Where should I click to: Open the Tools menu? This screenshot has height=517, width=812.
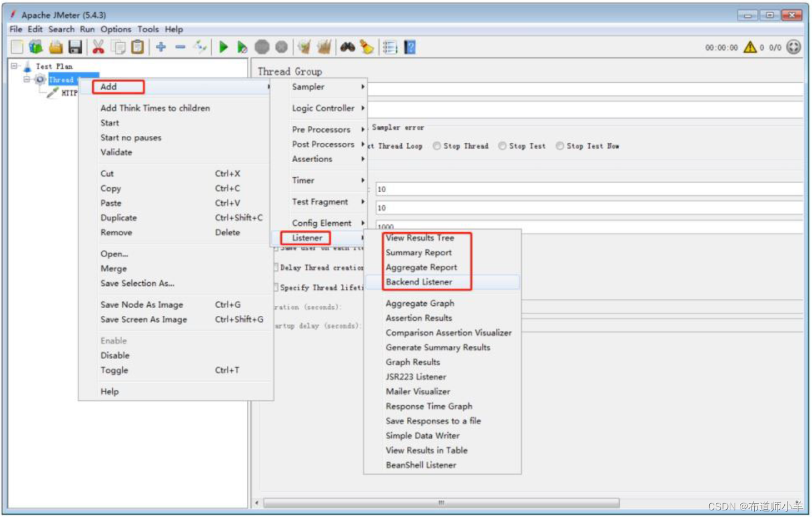pyautogui.click(x=148, y=29)
